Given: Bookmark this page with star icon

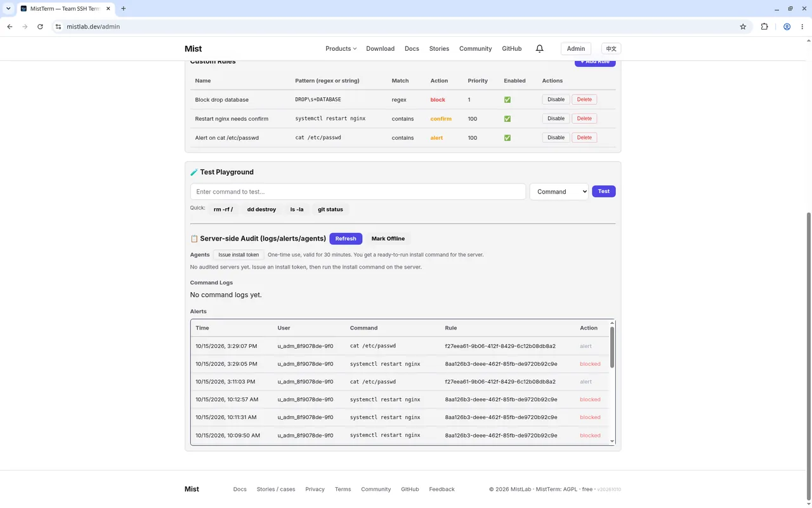Looking at the screenshot, I should pyautogui.click(x=743, y=27).
